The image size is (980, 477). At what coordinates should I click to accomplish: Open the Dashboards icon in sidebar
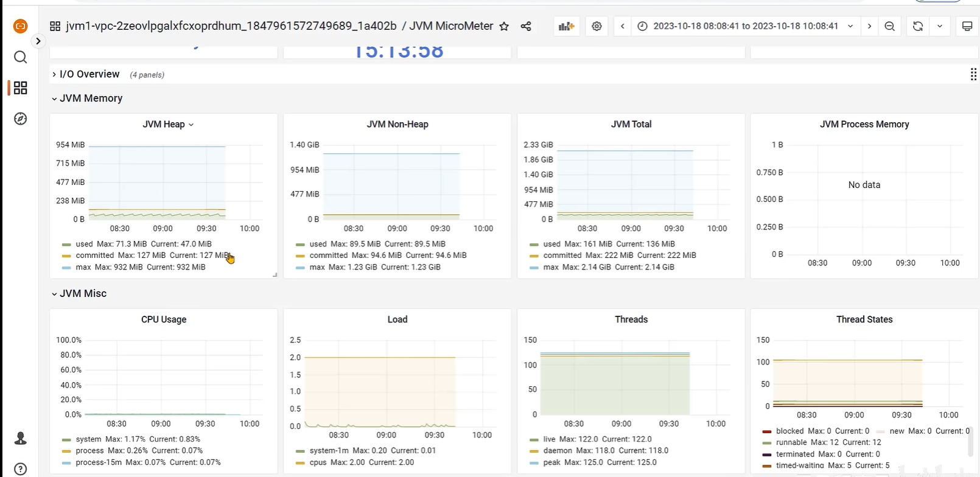tap(20, 88)
